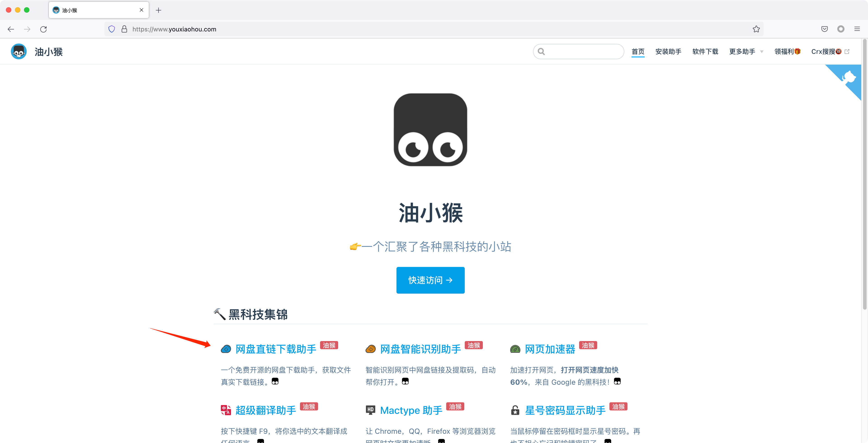Reload the page with the refresh icon

[43, 29]
